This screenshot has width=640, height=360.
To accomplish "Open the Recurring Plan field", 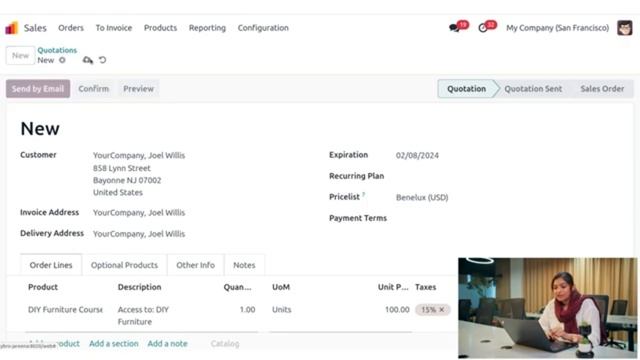I will (x=506, y=176).
